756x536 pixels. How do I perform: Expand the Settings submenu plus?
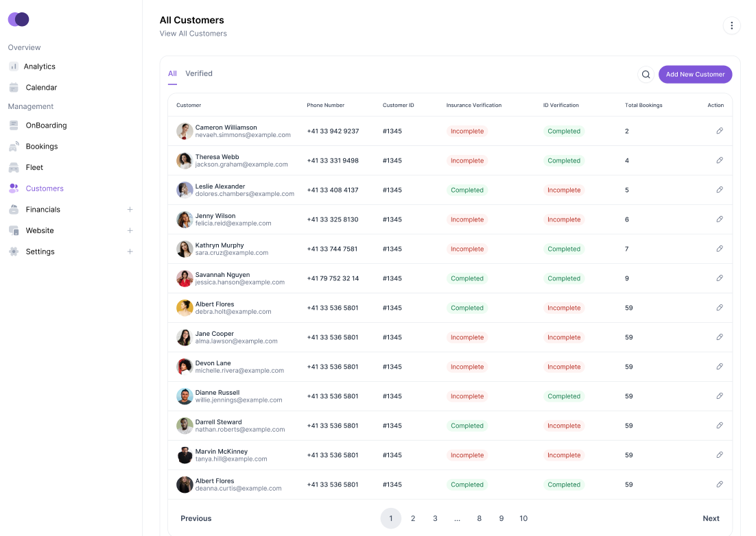[x=130, y=252]
